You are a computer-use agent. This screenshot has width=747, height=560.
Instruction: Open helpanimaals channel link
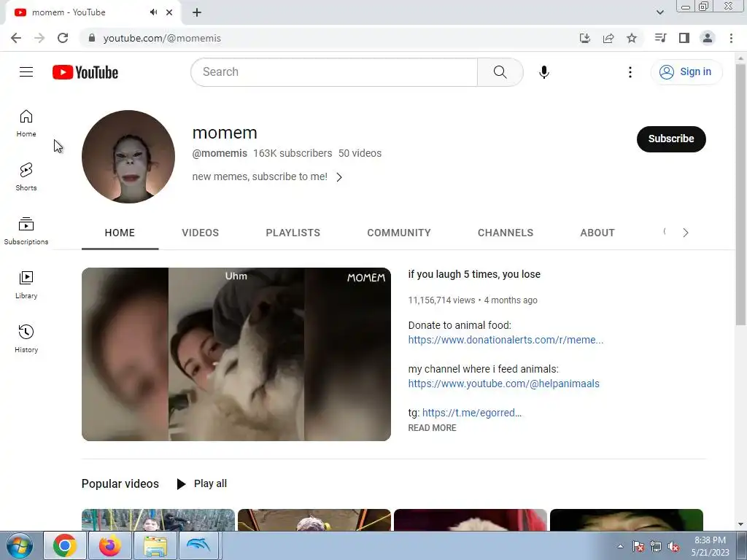coord(503,384)
